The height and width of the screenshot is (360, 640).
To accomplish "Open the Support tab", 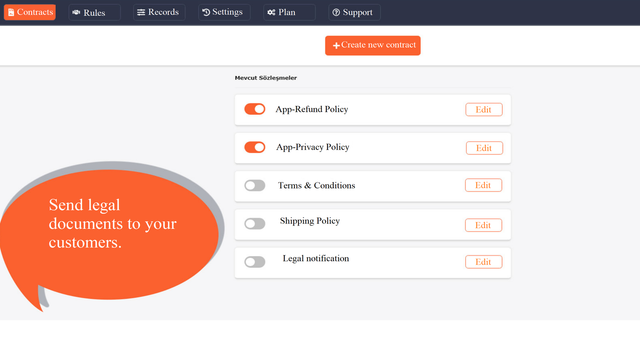I will point(354,12).
